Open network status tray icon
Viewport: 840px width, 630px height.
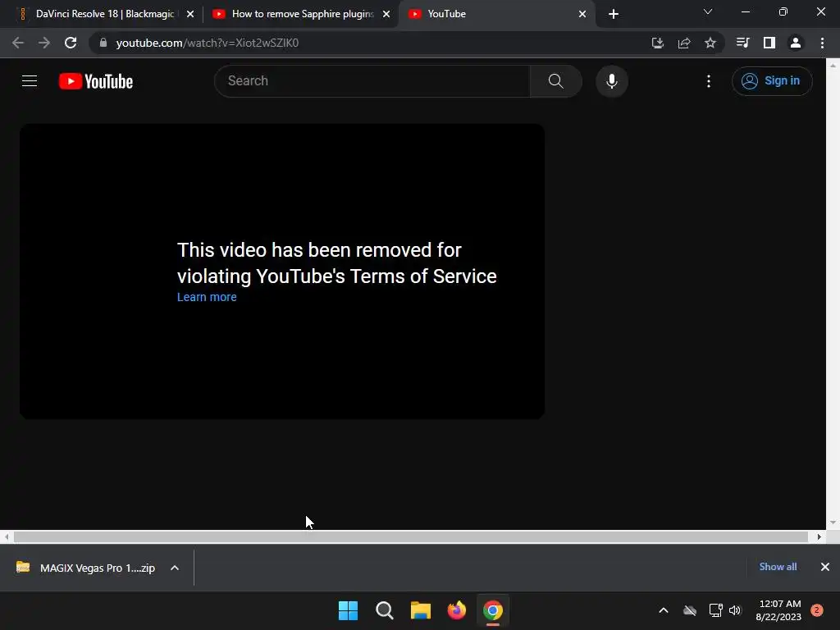point(715,610)
